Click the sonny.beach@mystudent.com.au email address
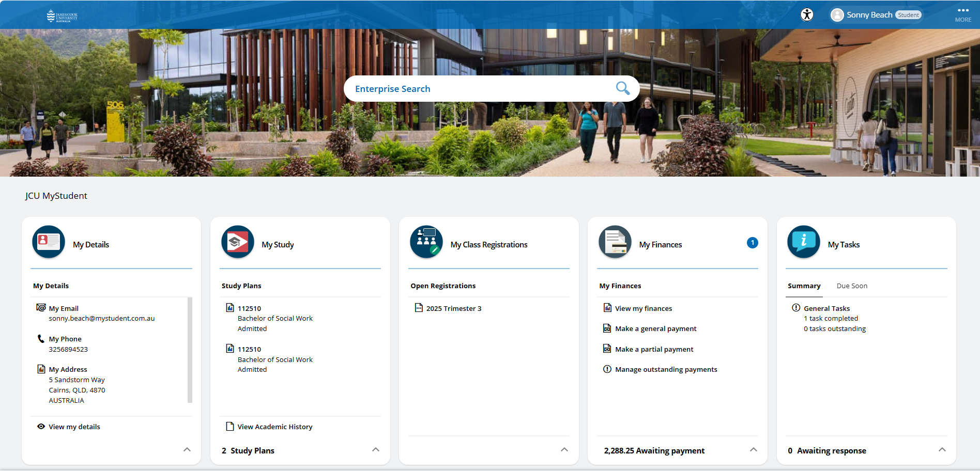The height and width of the screenshot is (471, 980). click(x=102, y=319)
